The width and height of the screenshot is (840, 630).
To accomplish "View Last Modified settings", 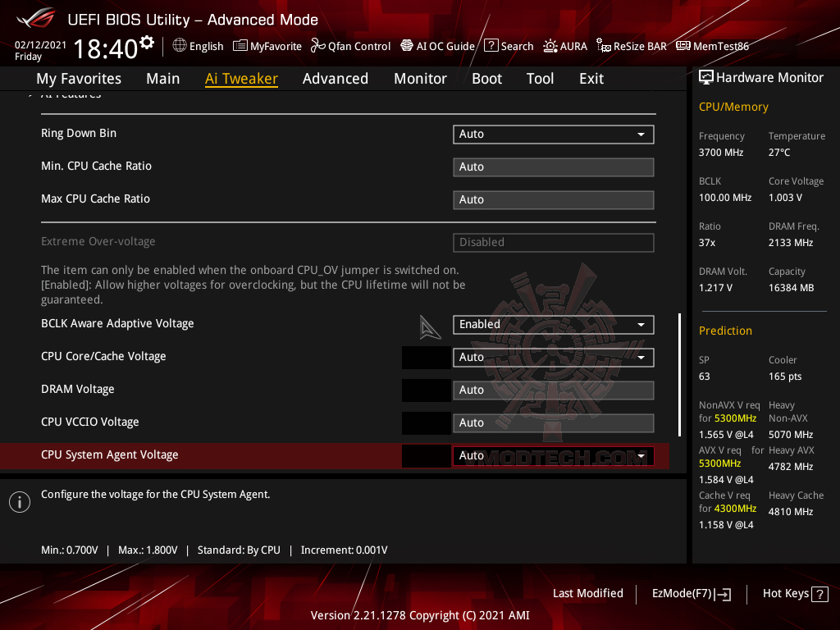I will click(x=588, y=593).
